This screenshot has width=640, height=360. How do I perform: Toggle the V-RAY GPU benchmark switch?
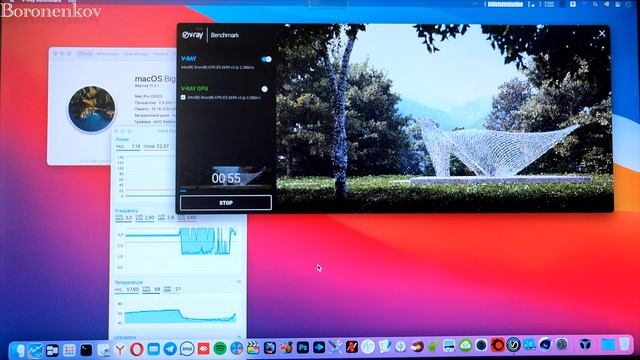(264, 89)
